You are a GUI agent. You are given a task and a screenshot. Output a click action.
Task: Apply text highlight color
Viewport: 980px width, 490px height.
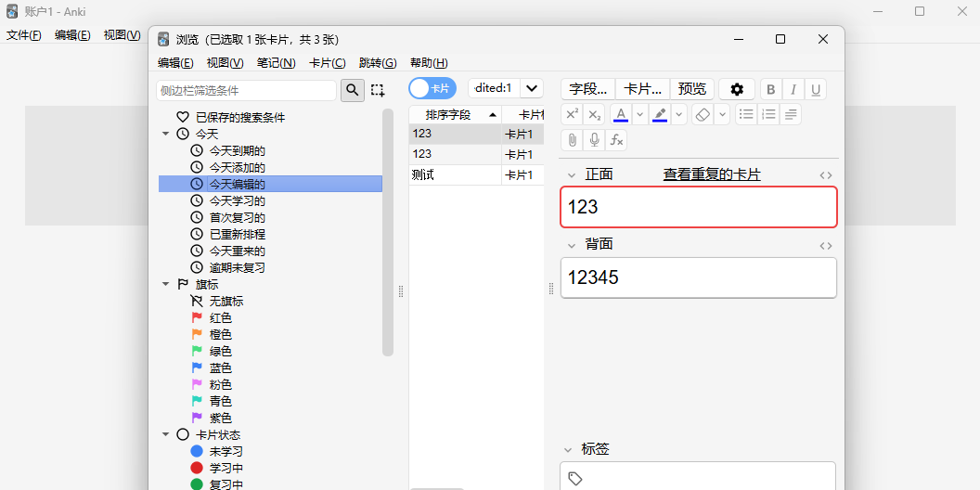[x=660, y=114]
